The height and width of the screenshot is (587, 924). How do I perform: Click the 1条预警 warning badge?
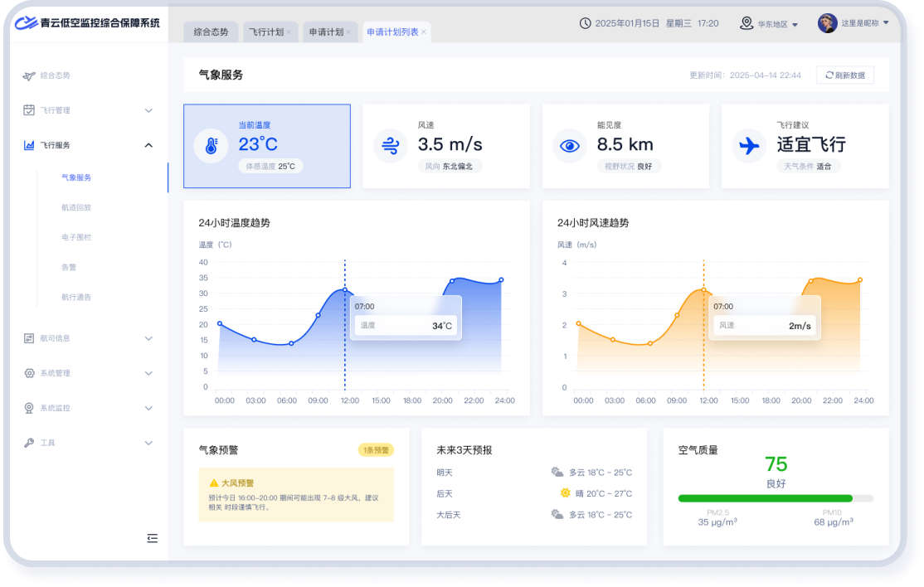coord(376,450)
